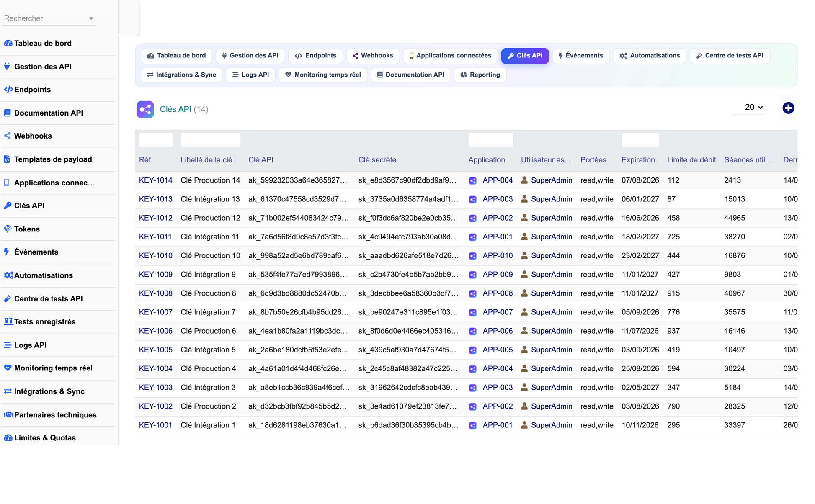Click the Expiration column filter field
815x504 pixels.
pos(640,140)
